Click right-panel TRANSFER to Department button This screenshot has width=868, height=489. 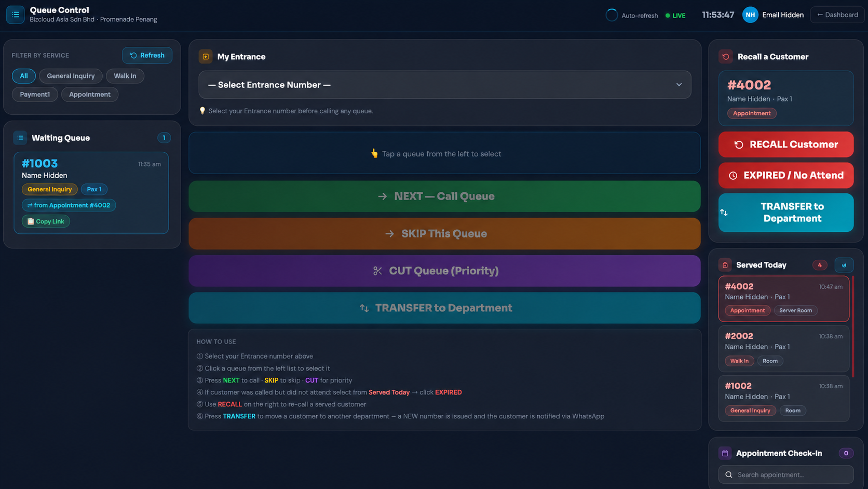786,213
